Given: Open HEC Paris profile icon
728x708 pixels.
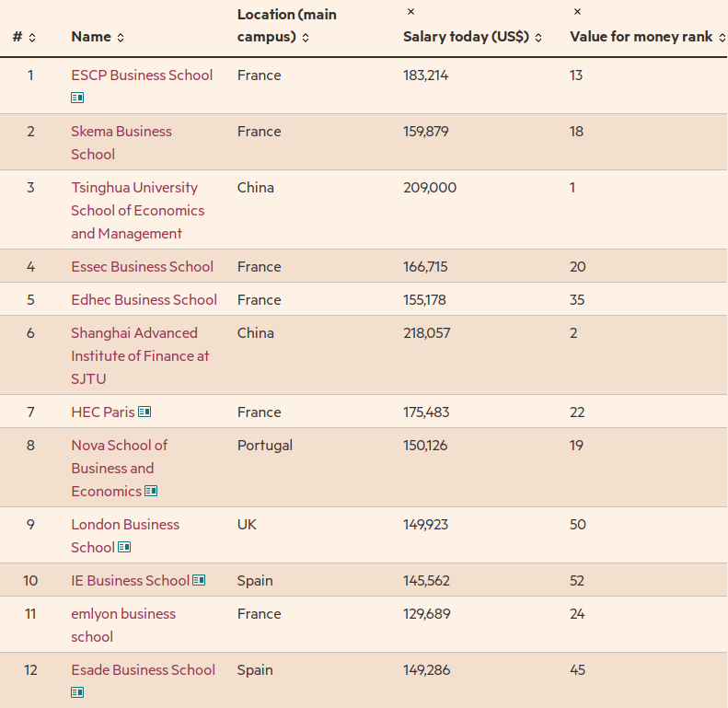Looking at the screenshot, I should click(x=144, y=412).
